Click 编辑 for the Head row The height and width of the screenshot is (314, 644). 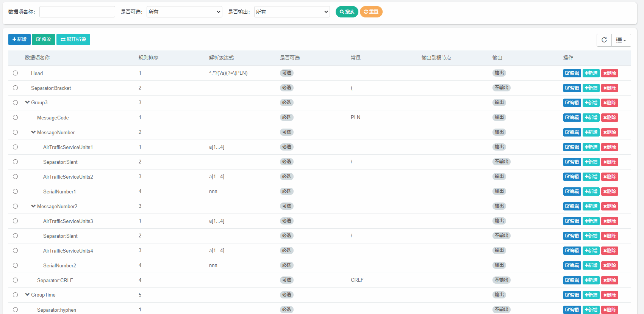(572, 73)
